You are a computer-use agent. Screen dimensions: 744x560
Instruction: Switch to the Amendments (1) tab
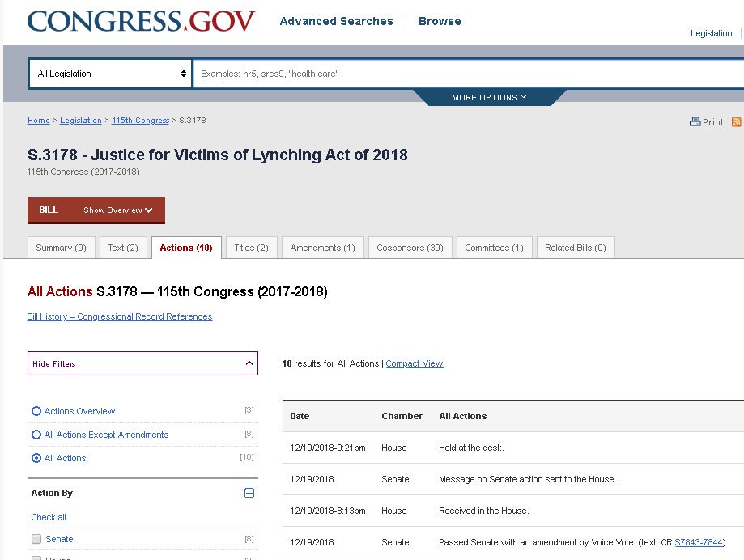click(x=323, y=248)
